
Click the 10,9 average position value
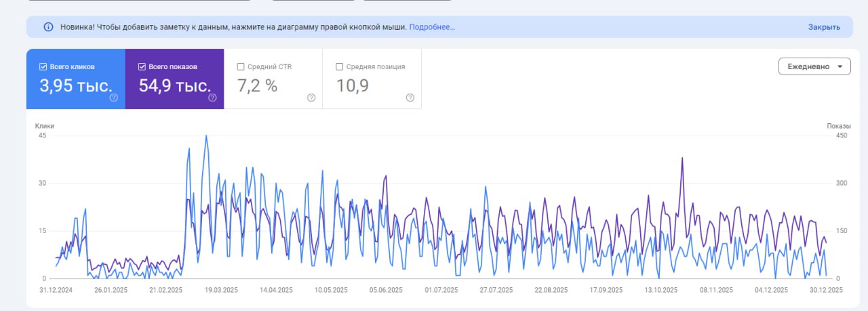[x=353, y=86]
